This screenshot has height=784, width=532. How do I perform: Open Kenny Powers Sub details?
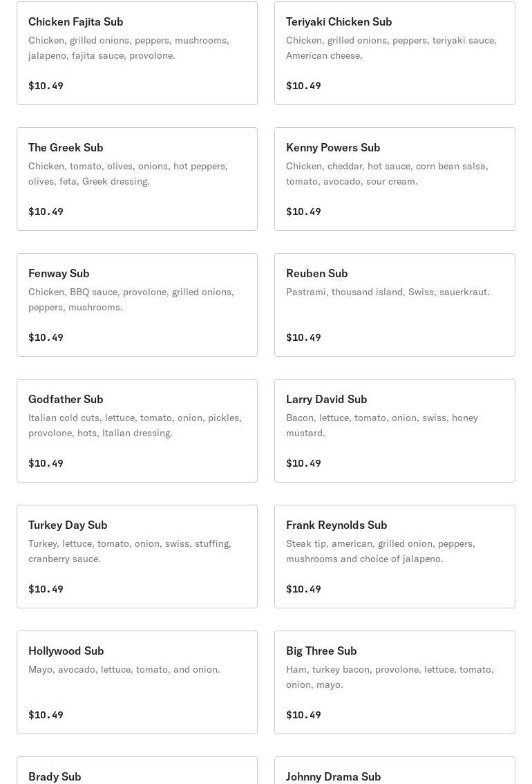395,179
